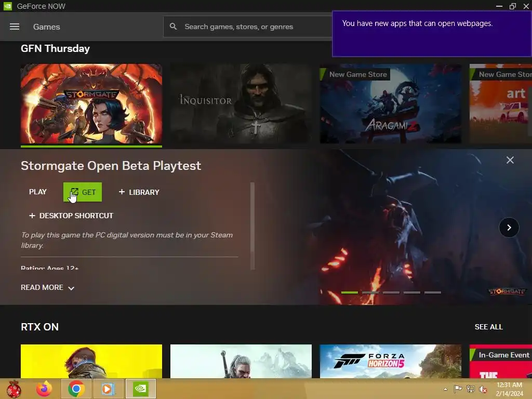Click the new apps webpage notification
532x399 pixels.
coord(432,34)
